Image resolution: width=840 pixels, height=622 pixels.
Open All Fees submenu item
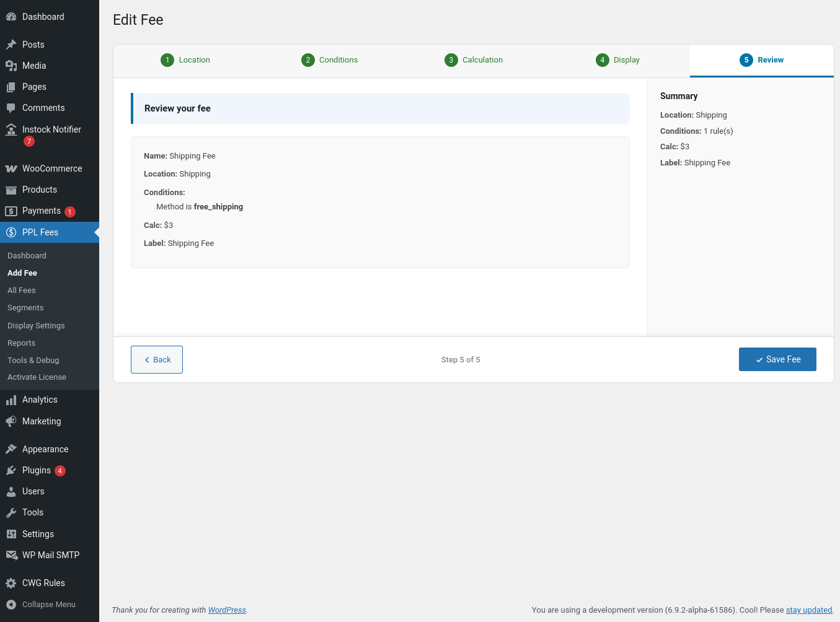(22, 291)
